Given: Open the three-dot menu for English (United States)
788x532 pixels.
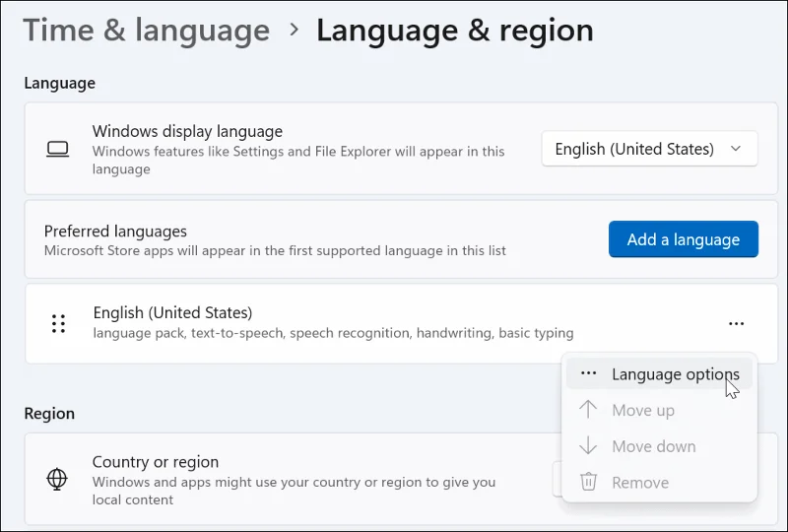Looking at the screenshot, I should [736, 324].
